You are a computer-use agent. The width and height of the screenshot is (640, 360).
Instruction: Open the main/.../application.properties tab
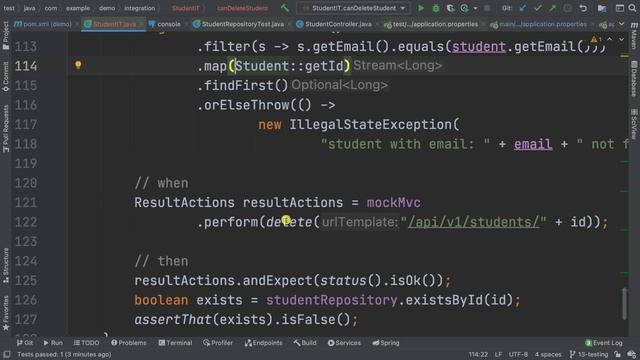pyautogui.click(x=539, y=24)
